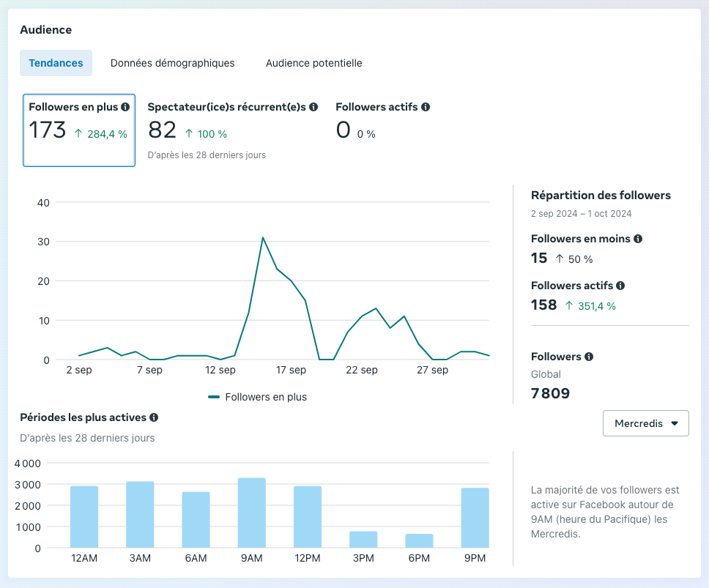
Task: Click the 12AM bar in activity chart
Action: pos(84,516)
